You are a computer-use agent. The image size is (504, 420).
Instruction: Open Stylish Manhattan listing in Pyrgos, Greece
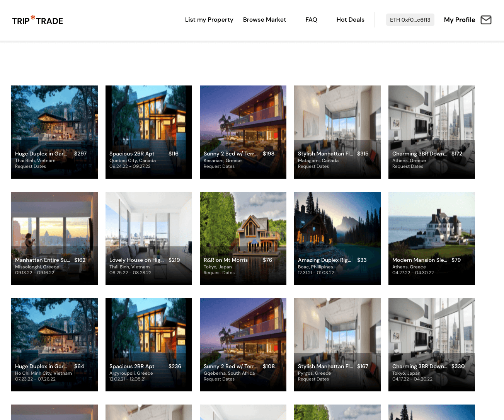click(337, 345)
